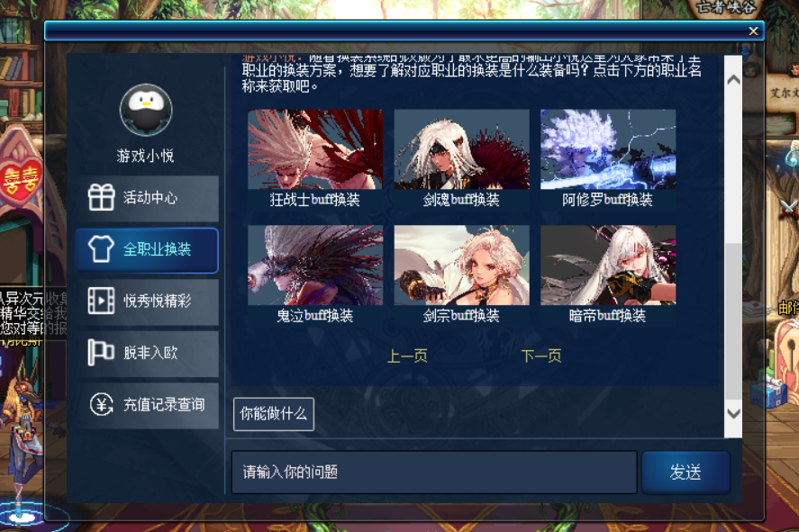Screen dimensions: 799x532
Task: Click the film strip icon for 悦秀悦精彩
Action: [x=101, y=301]
